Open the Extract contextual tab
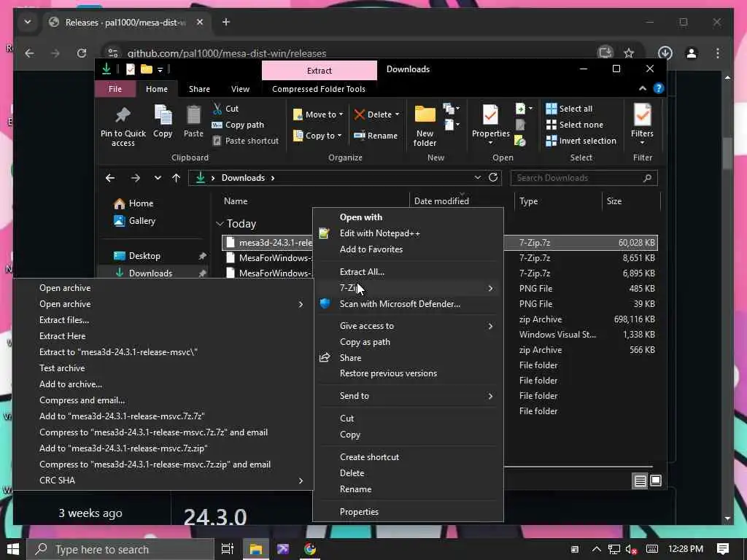 pos(320,71)
